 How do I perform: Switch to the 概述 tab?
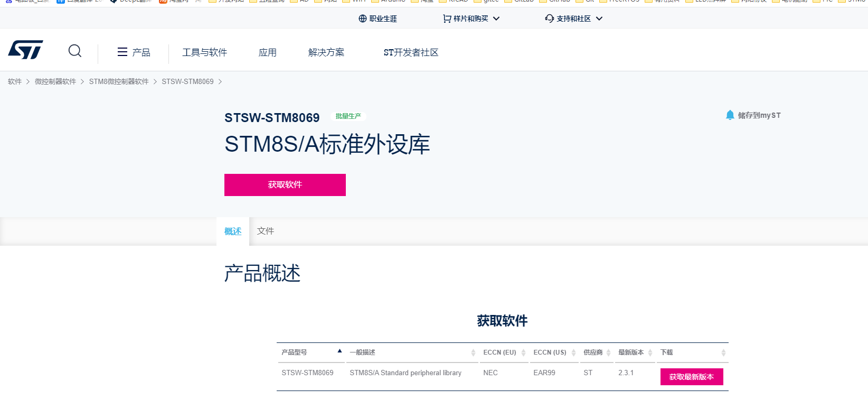pyautogui.click(x=233, y=231)
